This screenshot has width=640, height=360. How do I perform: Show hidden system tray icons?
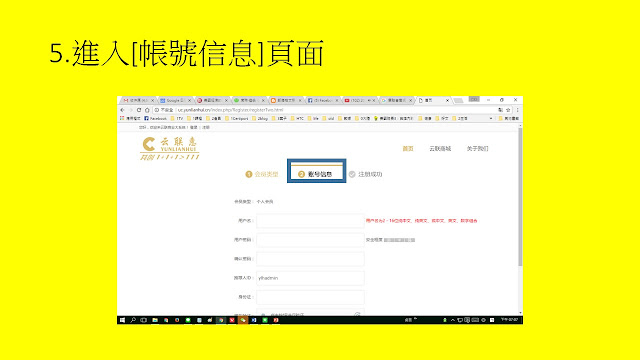click(x=452, y=320)
